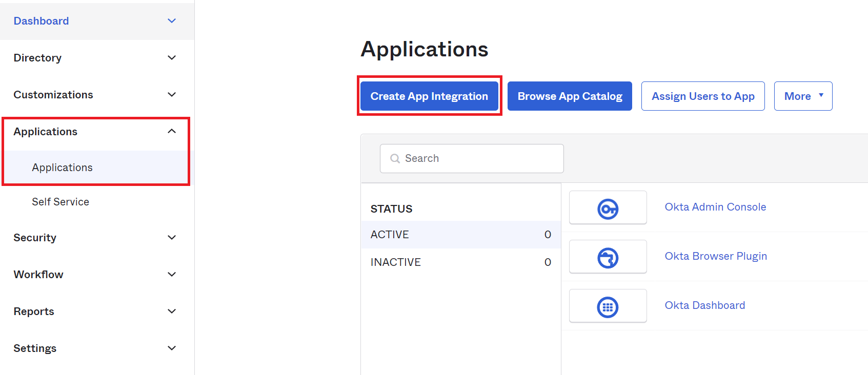Collapse the Applications section chevron
The image size is (868, 375).
click(x=172, y=132)
